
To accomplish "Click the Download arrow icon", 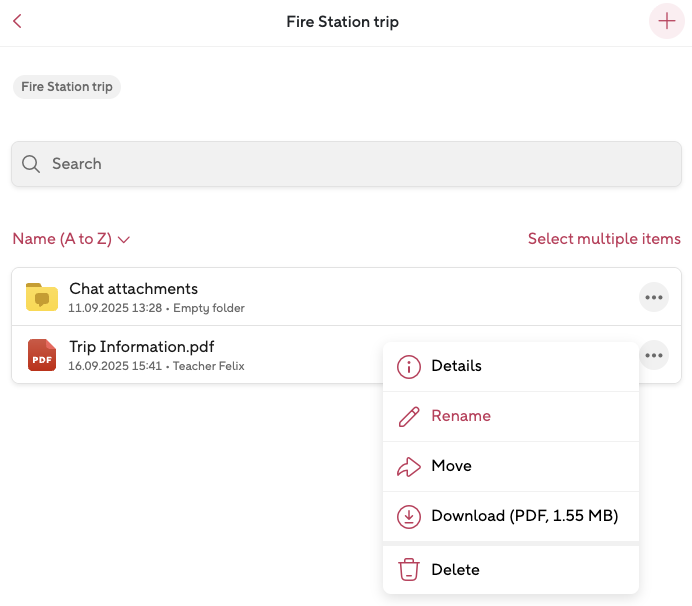I will click(x=408, y=517).
